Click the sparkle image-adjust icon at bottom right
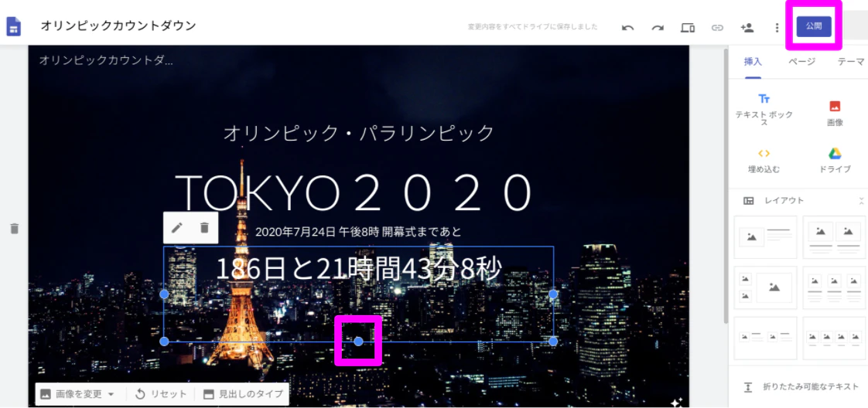 (676, 402)
